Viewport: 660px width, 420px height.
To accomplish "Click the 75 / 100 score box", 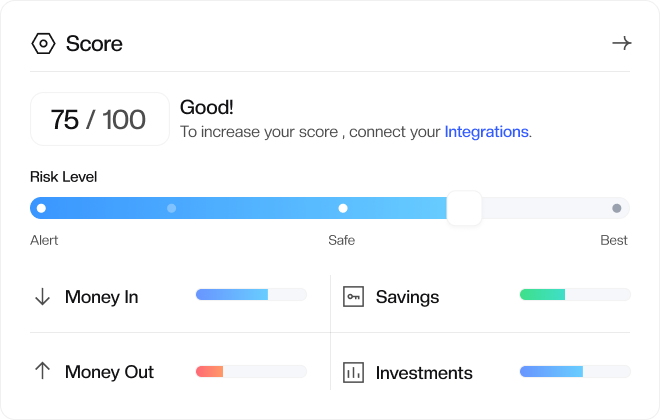I will click(99, 120).
